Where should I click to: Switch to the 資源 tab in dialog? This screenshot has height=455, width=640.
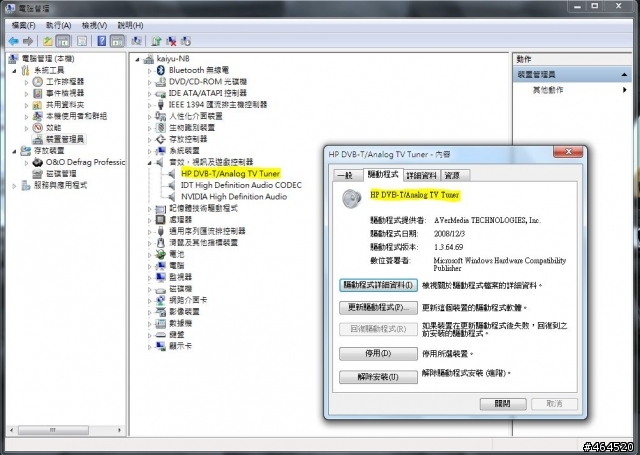[454, 175]
